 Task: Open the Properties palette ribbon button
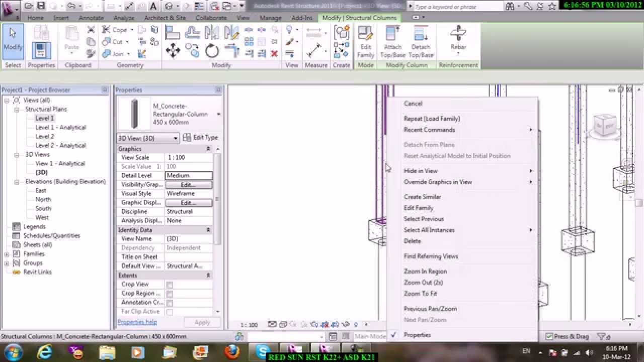[41, 50]
